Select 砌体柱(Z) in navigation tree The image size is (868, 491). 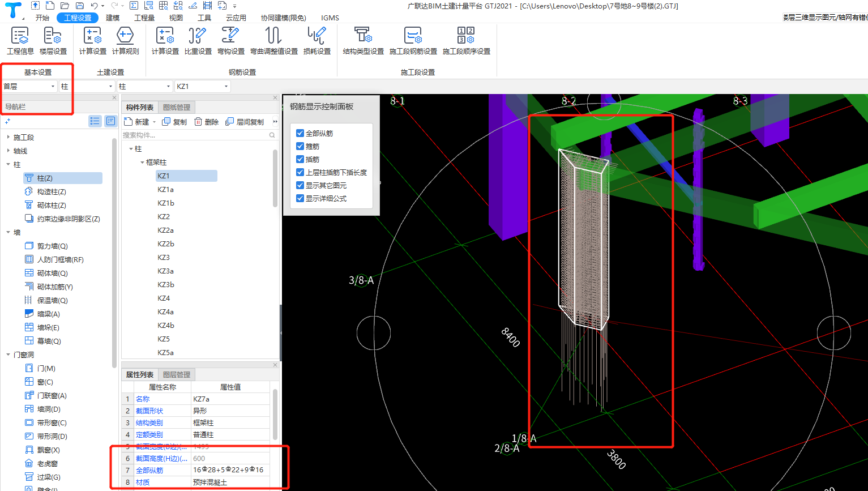[x=46, y=206]
